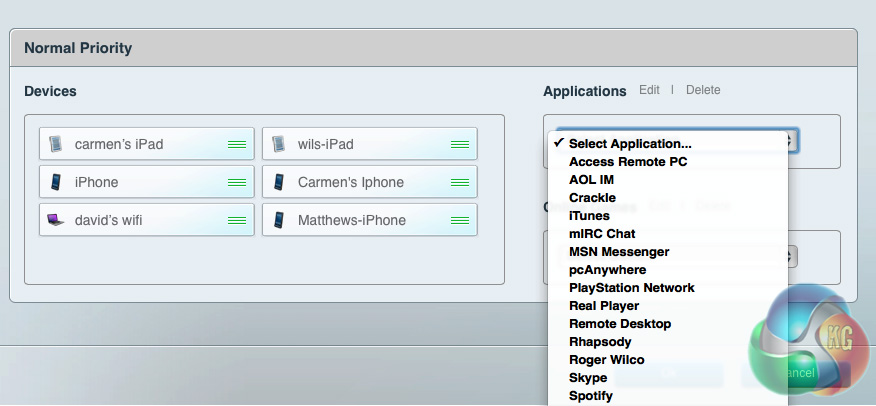Pick iTunes from the application list
Viewport: 876px width, 406px height.
click(x=589, y=216)
